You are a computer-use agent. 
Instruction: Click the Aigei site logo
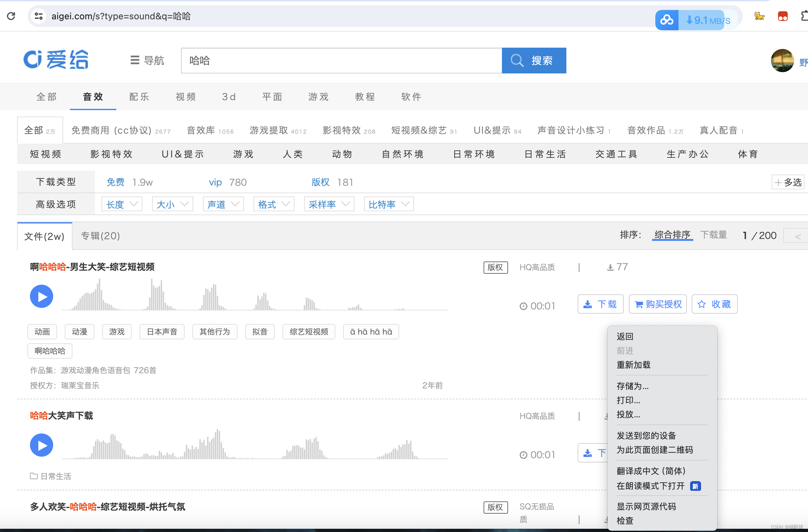pos(56,60)
